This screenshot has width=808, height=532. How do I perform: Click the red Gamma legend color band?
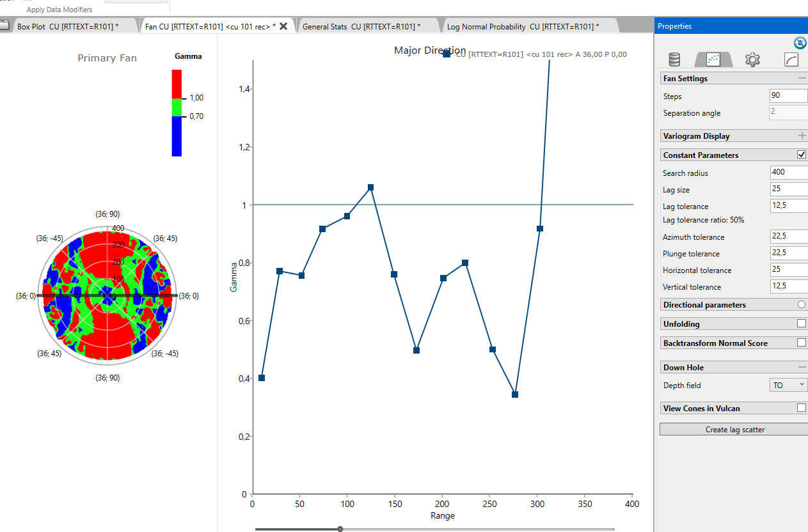pos(177,84)
